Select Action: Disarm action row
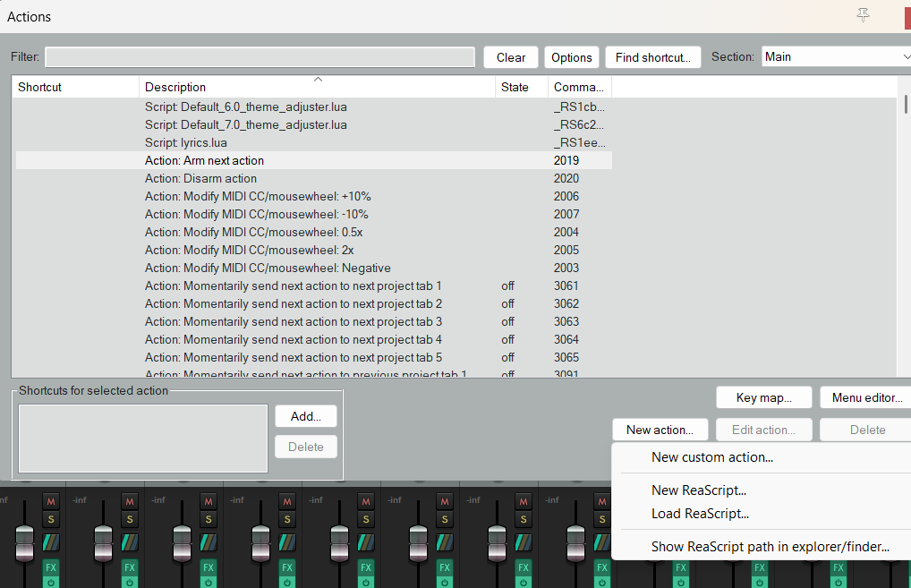Viewport: 911px width, 588px height. pos(314,178)
